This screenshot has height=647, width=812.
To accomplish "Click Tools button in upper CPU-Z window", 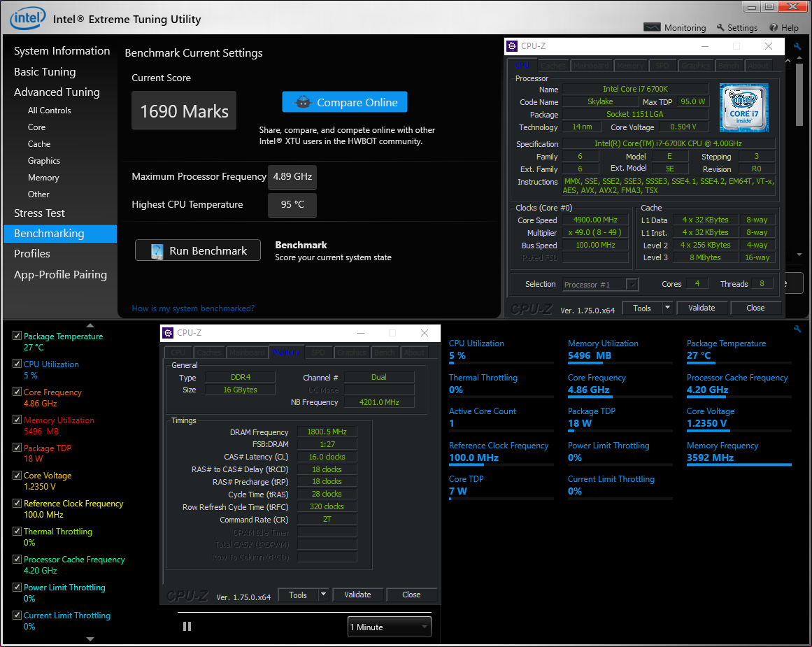I will pos(642,308).
